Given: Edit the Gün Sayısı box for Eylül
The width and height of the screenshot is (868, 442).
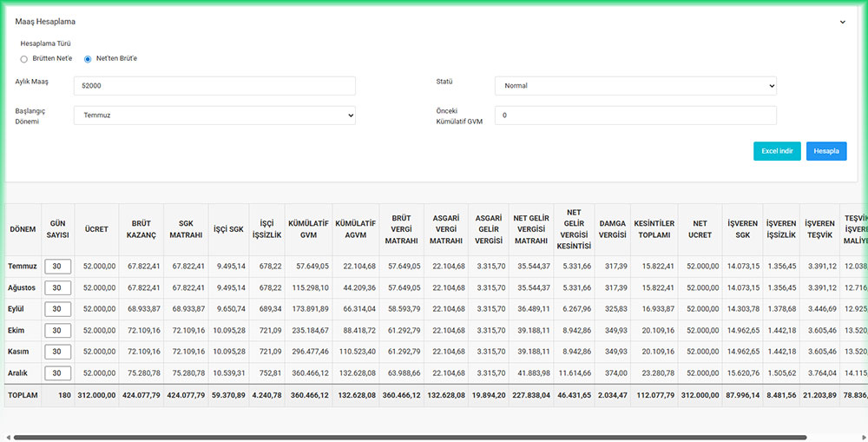Looking at the screenshot, I should pyautogui.click(x=57, y=308).
